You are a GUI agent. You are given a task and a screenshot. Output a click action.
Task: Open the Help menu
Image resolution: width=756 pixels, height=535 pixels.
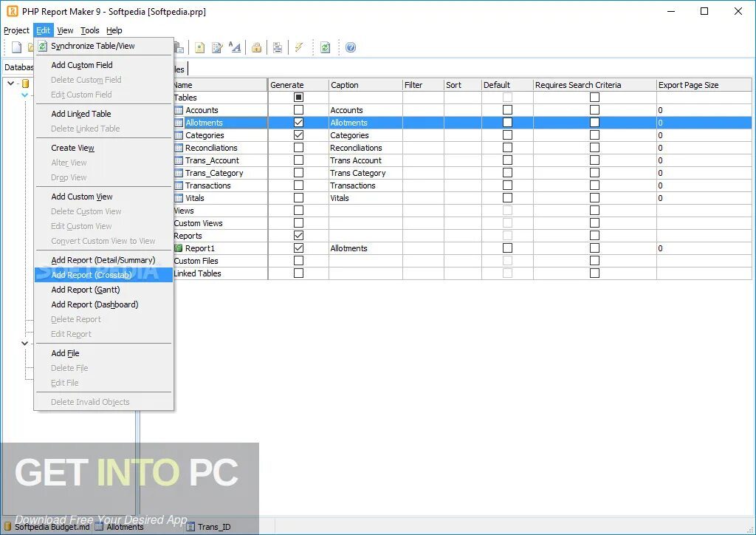pyautogui.click(x=114, y=30)
